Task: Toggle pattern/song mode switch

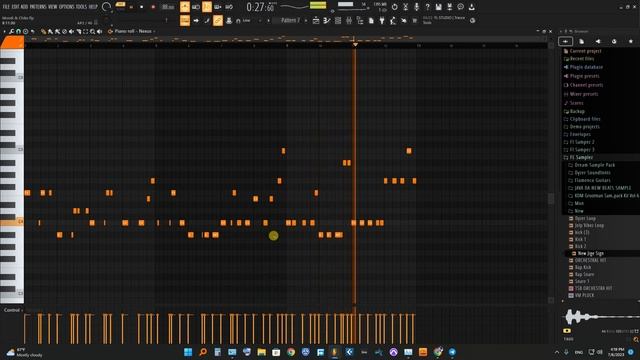Action: [x=120, y=5]
